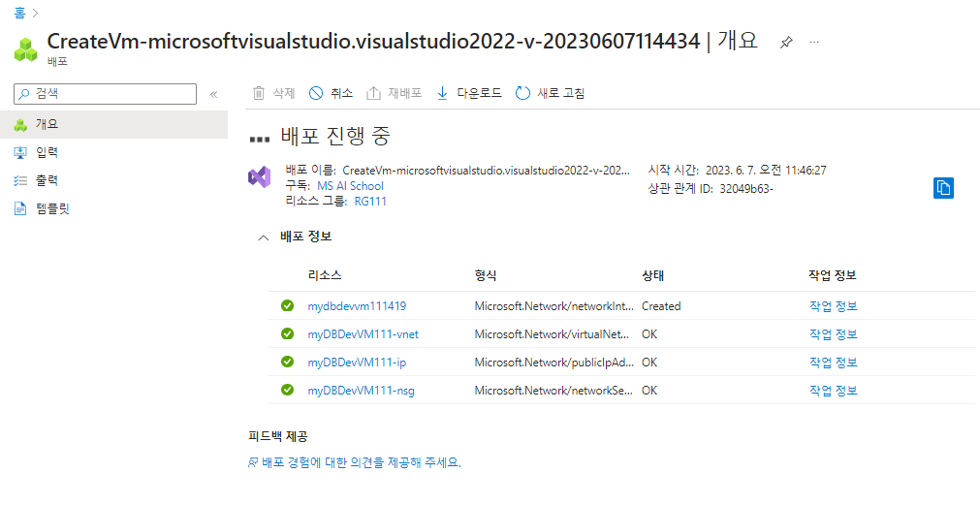Click the 배포 진행 중 heading

pyautogui.click(x=335, y=136)
